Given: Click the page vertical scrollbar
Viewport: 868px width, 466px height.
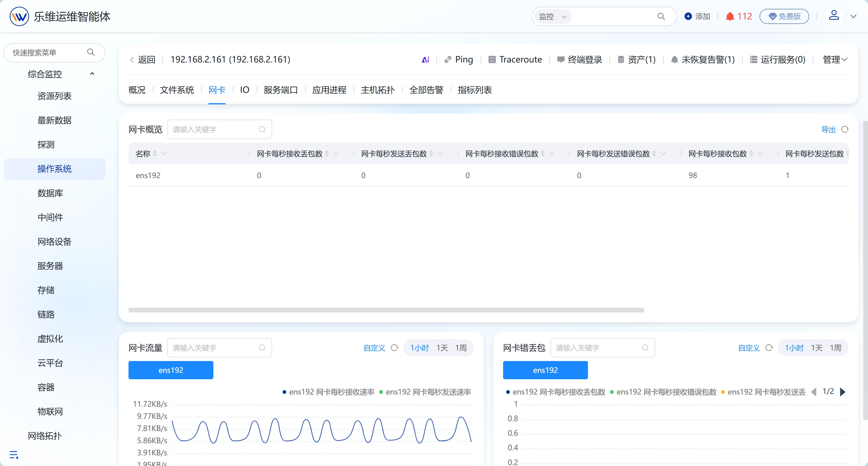Looking at the screenshot, I should click(x=865, y=270).
